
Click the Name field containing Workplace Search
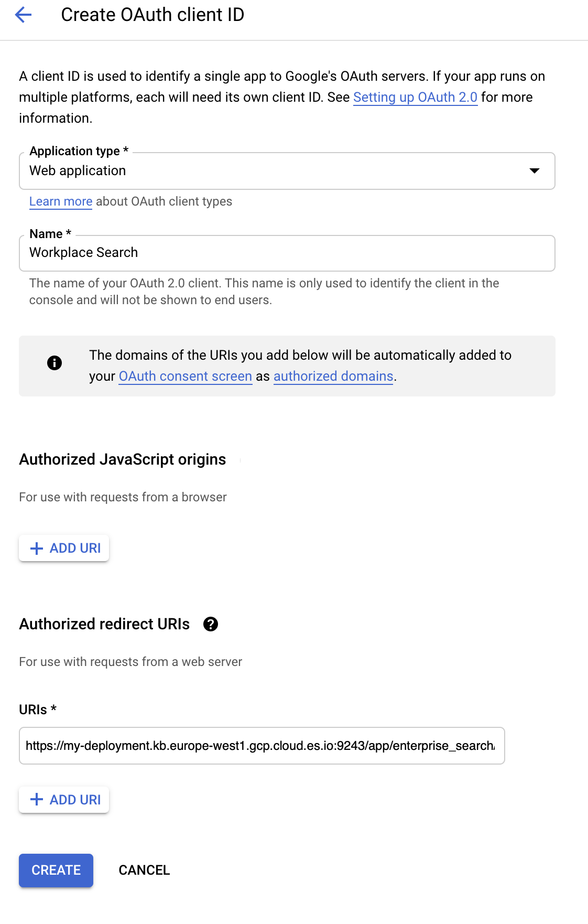287,253
